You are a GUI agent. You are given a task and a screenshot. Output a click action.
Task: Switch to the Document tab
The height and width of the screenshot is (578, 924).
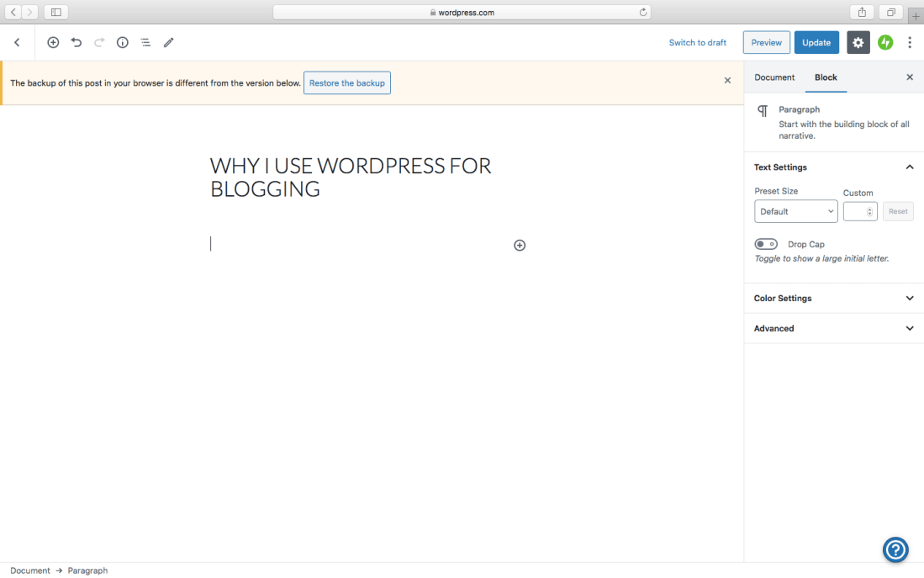coord(774,77)
